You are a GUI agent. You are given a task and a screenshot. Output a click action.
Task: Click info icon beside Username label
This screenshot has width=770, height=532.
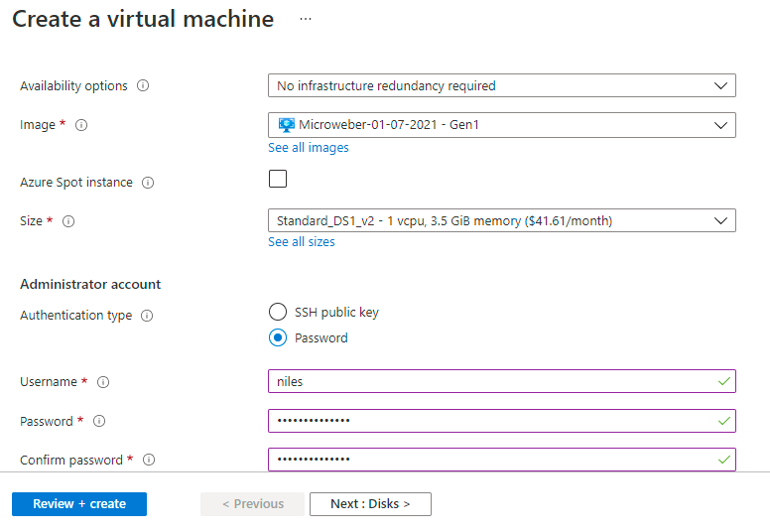coord(103,382)
